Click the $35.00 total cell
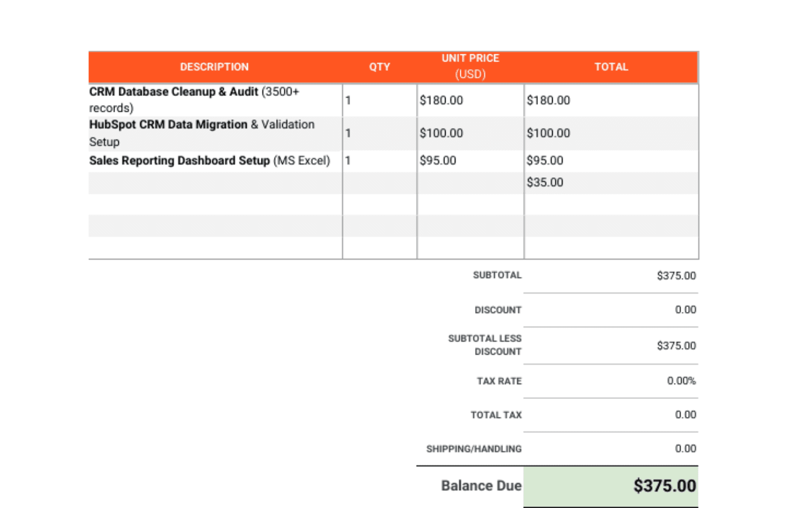This screenshot has width=812, height=508. point(611,182)
